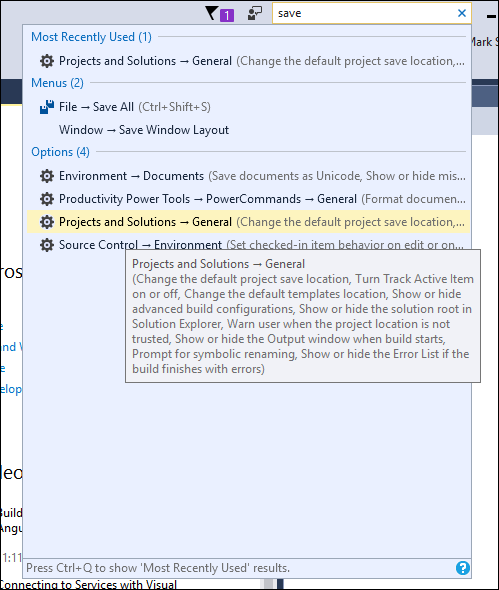This screenshot has width=499, height=590.
Task: Open Environment → Documents option
Action: [248, 176]
